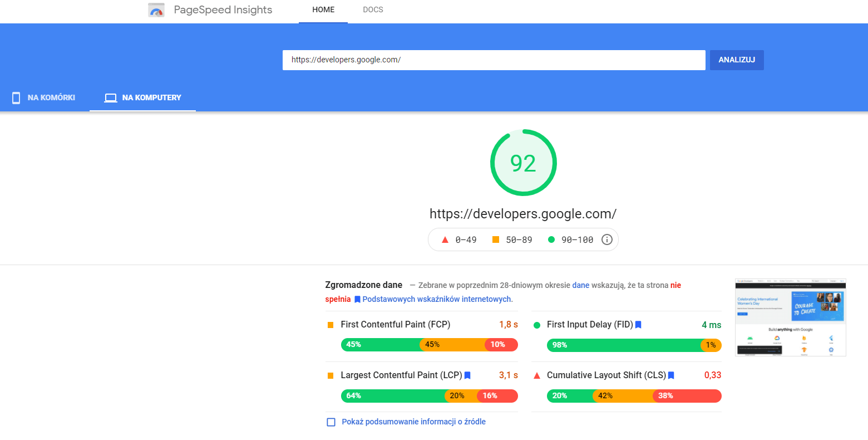Screen dimensions: 868x440
Task: Click the bookmark icon next to LCP
Action: click(467, 375)
